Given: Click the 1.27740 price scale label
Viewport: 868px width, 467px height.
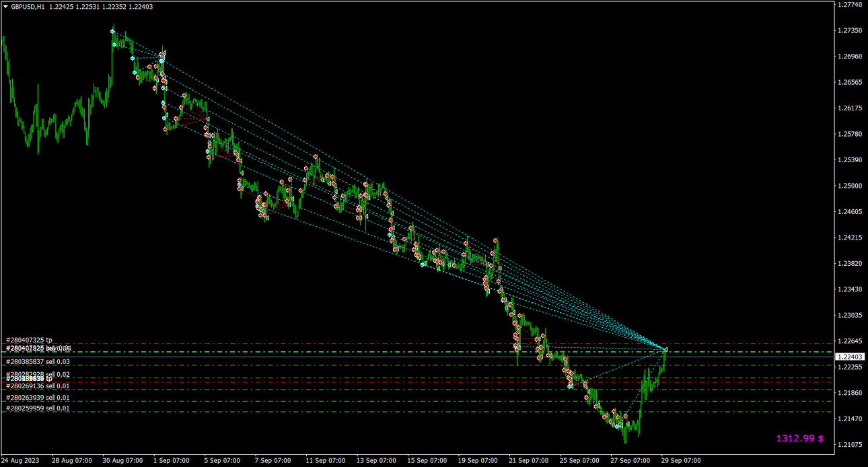Looking at the screenshot, I should coord(851,5).
